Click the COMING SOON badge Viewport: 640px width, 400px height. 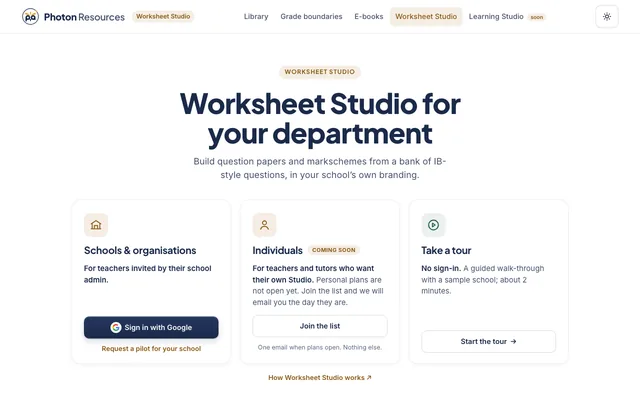(x=333, y=250)
